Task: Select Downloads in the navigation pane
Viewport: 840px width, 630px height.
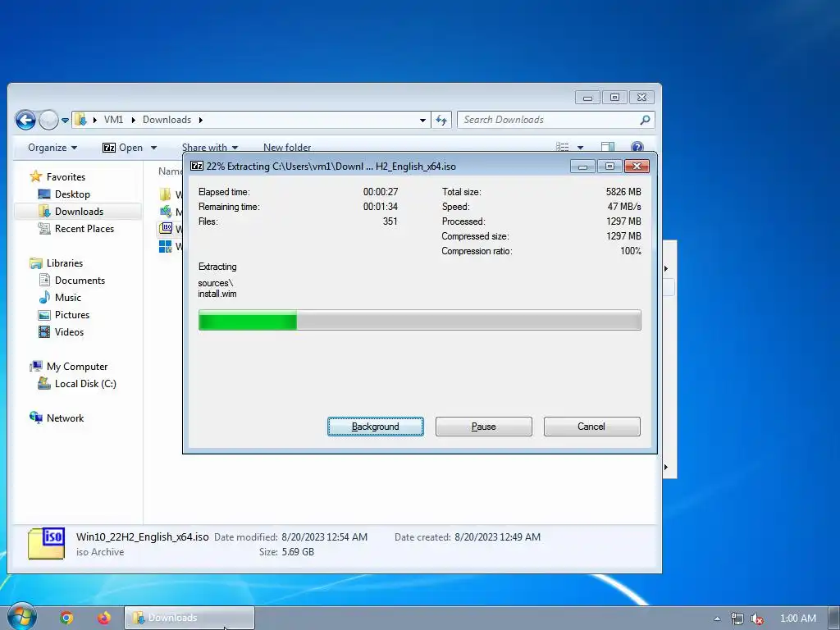Action: point(79,211)
